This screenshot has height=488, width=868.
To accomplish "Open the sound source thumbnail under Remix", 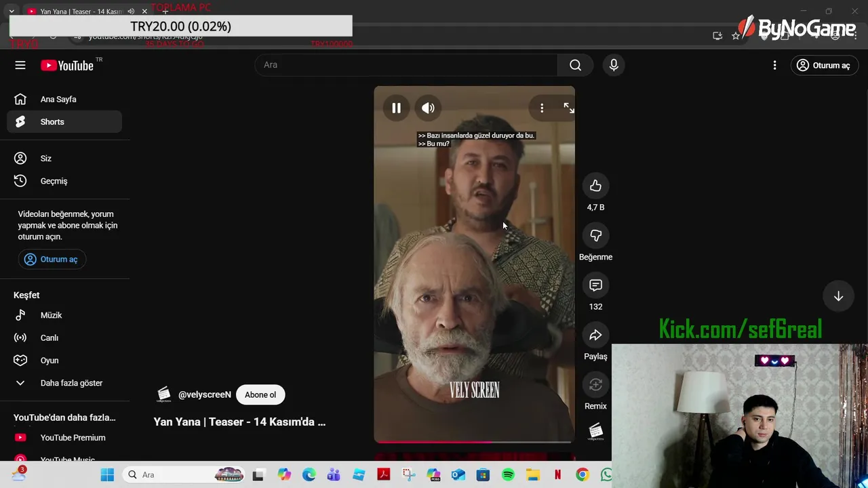I will 595,432.
